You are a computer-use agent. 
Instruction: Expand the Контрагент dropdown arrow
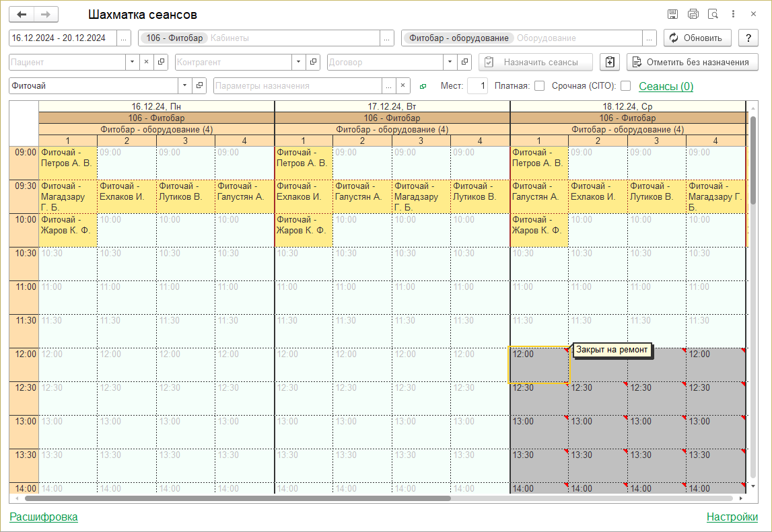298,62
